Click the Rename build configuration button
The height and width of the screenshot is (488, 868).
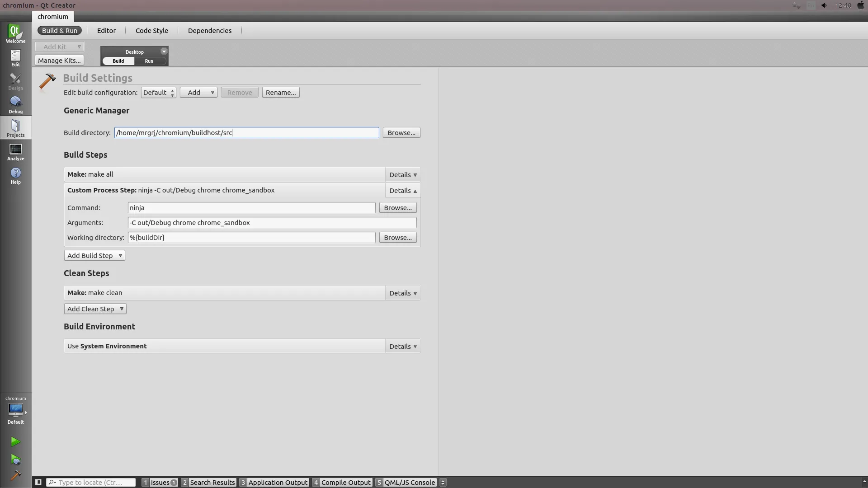[281, 92]
